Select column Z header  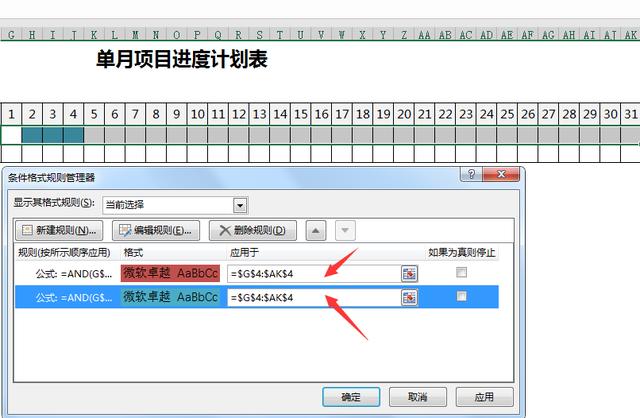(404, 35)
